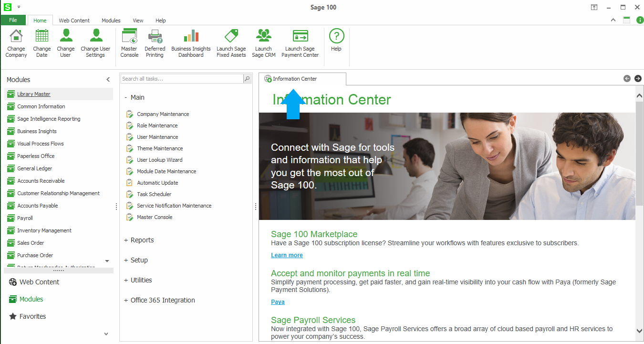Open Visual Process Flows module

coord(41,144)
